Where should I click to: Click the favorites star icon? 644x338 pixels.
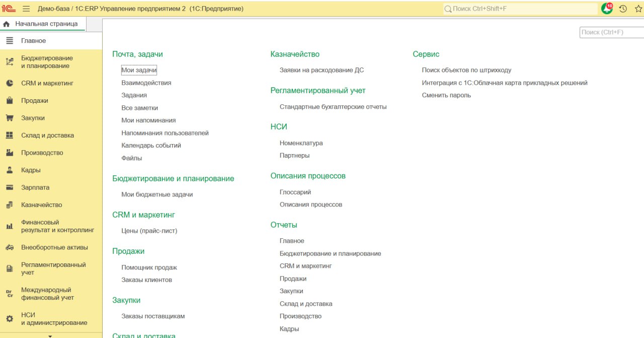638,9
